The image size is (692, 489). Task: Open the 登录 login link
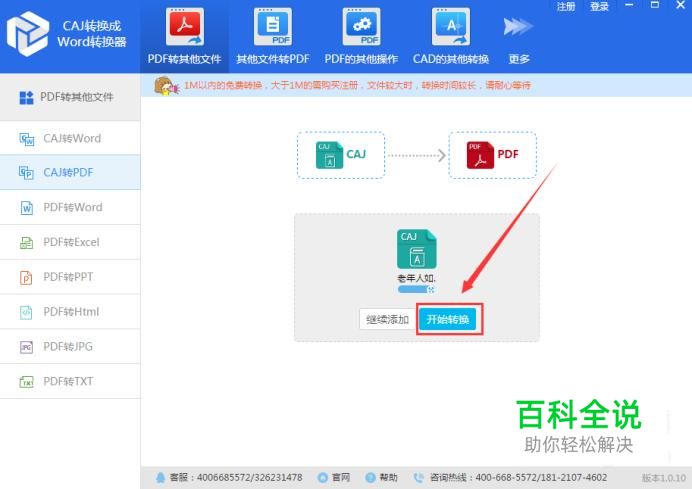(599, 7)
